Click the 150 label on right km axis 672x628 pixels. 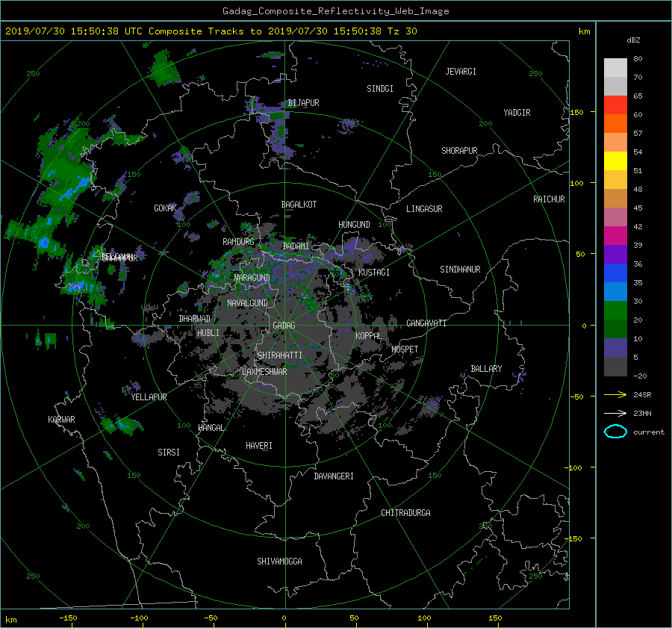tap(577, 112)
